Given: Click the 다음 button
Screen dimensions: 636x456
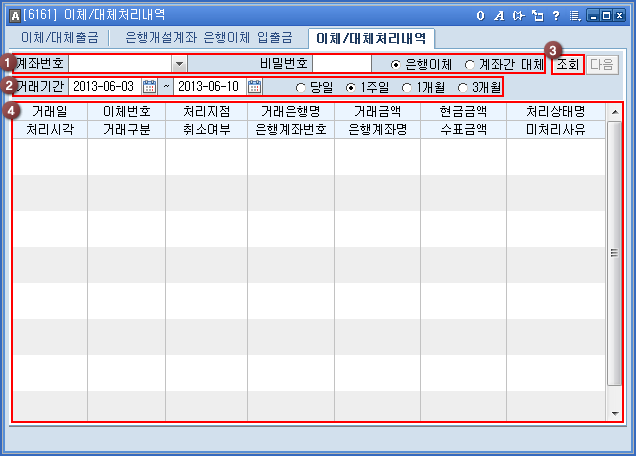Looking at the screenshot, I should click(x=603, y=64).
